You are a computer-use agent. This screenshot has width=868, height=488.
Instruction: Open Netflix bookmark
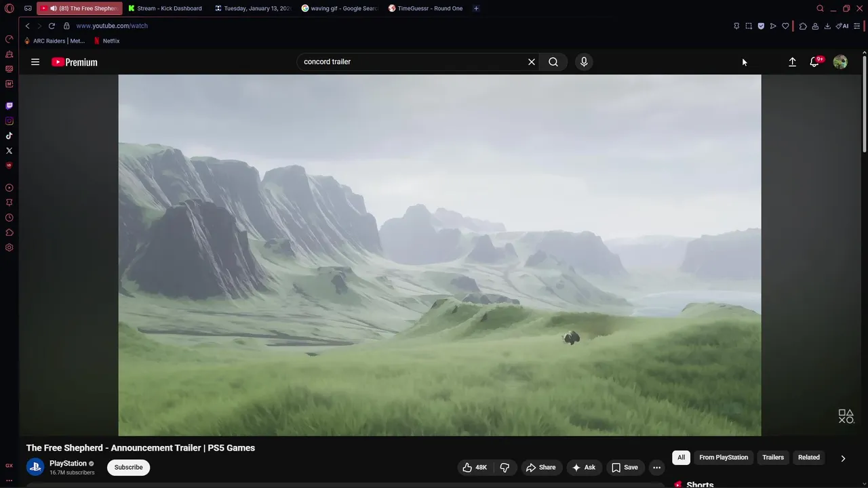[x=106, y=41]
